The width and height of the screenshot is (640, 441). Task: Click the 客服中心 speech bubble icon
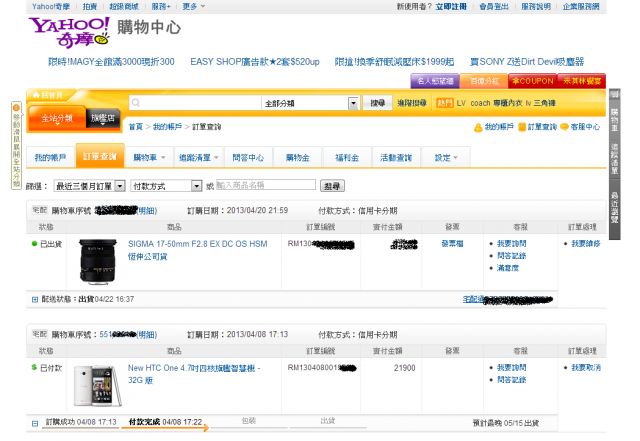point(564,127)
